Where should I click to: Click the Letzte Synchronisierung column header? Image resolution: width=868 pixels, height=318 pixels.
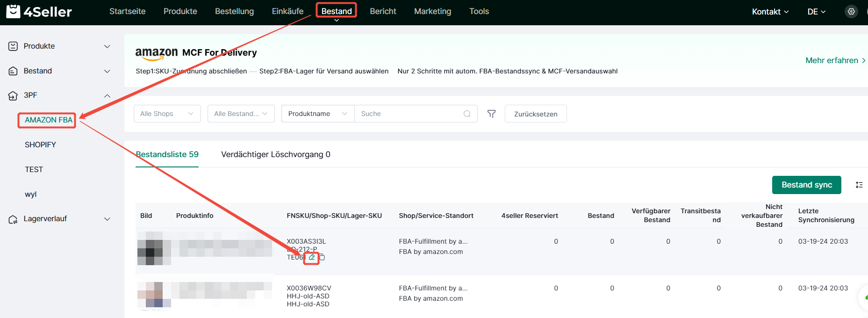[826, 216]
